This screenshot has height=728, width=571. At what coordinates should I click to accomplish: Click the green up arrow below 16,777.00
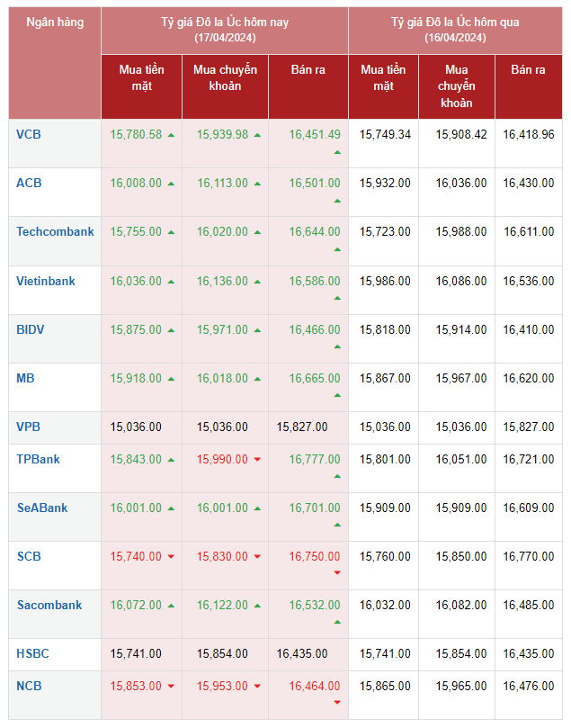tap(337, 475)
